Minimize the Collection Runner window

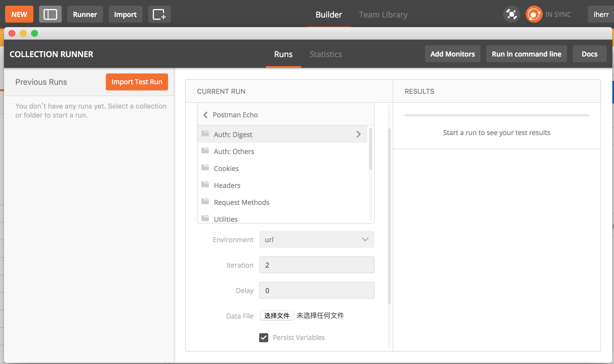click(x=23, y=33)
